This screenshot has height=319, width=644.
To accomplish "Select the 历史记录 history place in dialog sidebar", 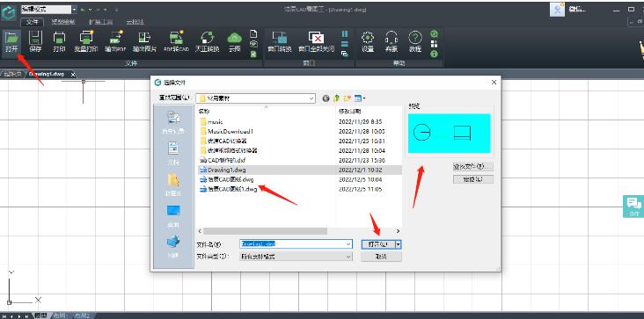I will pyautogui.click(x=173, y=122).
